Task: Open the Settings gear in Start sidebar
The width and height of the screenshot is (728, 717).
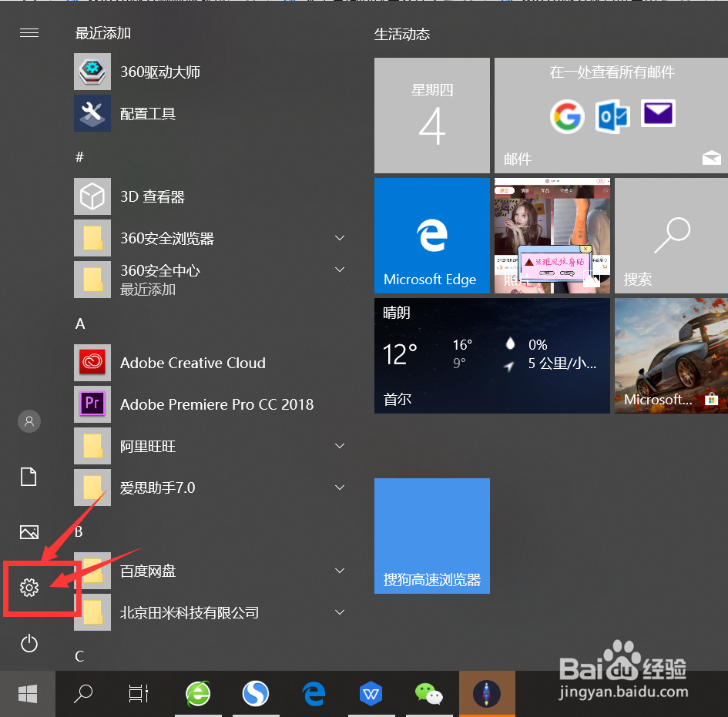Action: [x=29, y=588]
